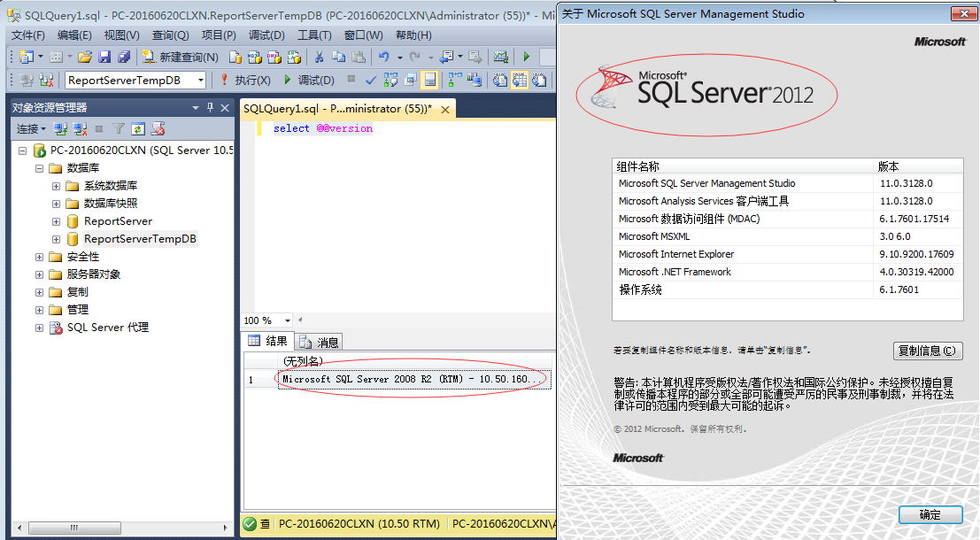Click the New Project toolbar icon
980x540 pixels.
click(27, 57)
